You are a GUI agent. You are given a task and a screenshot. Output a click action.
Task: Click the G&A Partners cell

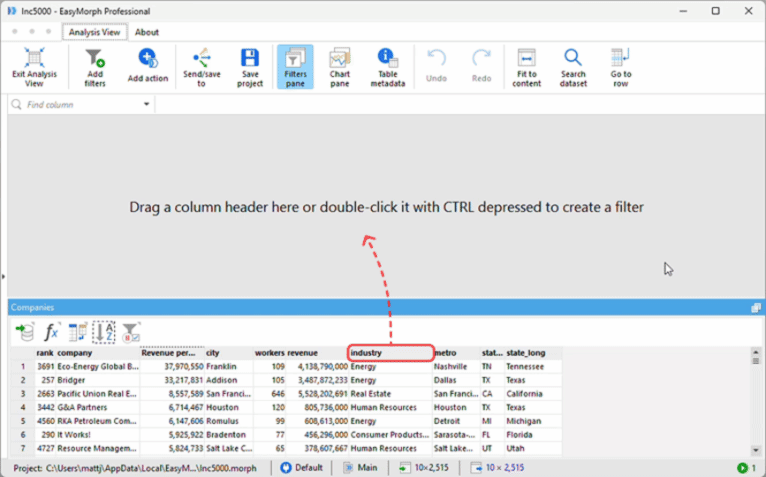(98, 408)
